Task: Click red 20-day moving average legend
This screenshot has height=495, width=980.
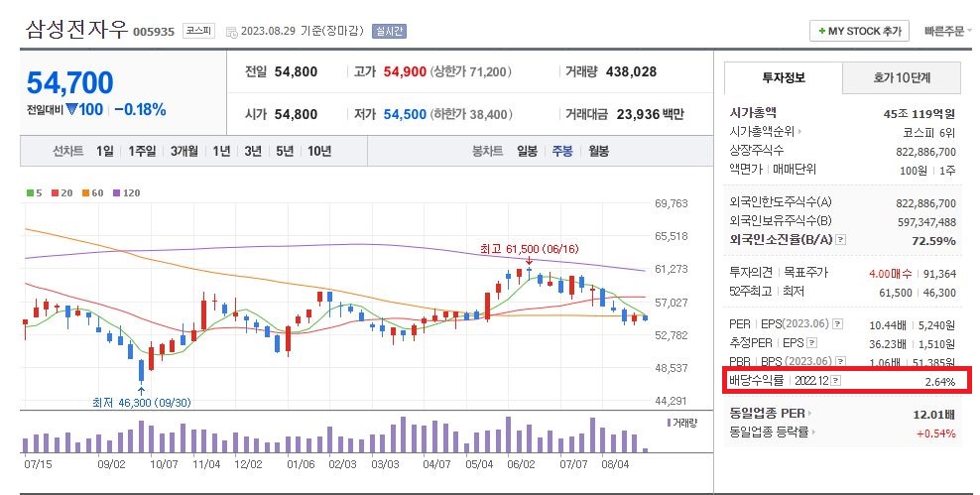Action: pyautogui.click(x=62, y=193)
